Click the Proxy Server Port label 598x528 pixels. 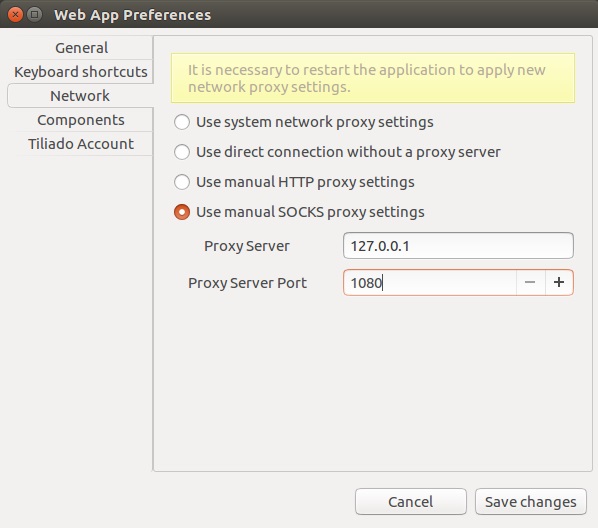[x=247, y=283]
